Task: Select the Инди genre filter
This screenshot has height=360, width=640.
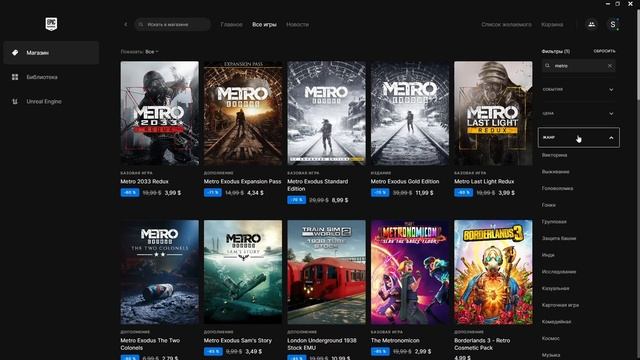Action: coord(548,255)
